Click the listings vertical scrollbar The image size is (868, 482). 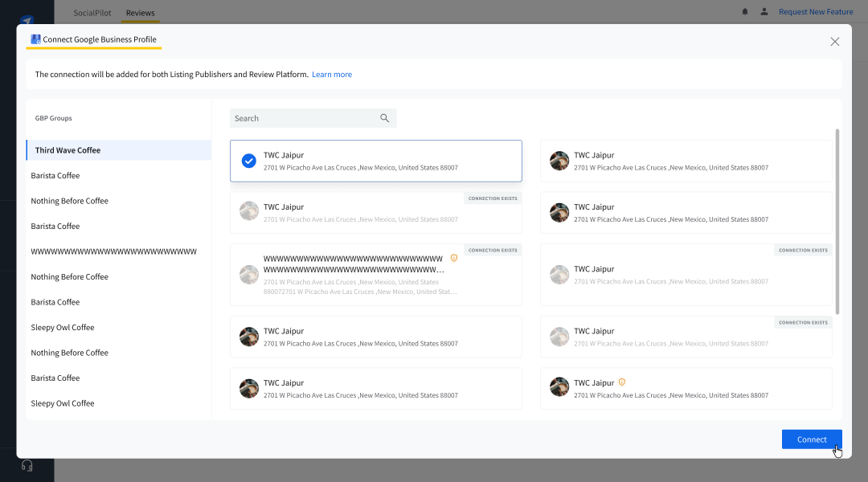pyautogui.click(x=837, y=222)
